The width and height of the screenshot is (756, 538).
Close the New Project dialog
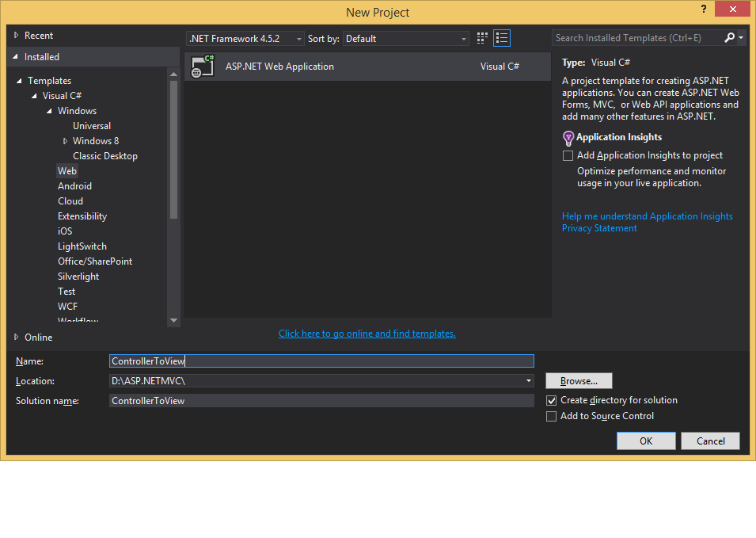pyautogui.click(x=733, y=10)
